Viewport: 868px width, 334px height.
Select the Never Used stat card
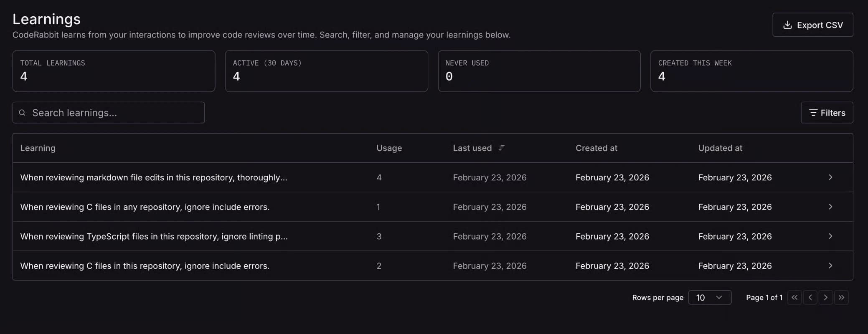[539, 71]
